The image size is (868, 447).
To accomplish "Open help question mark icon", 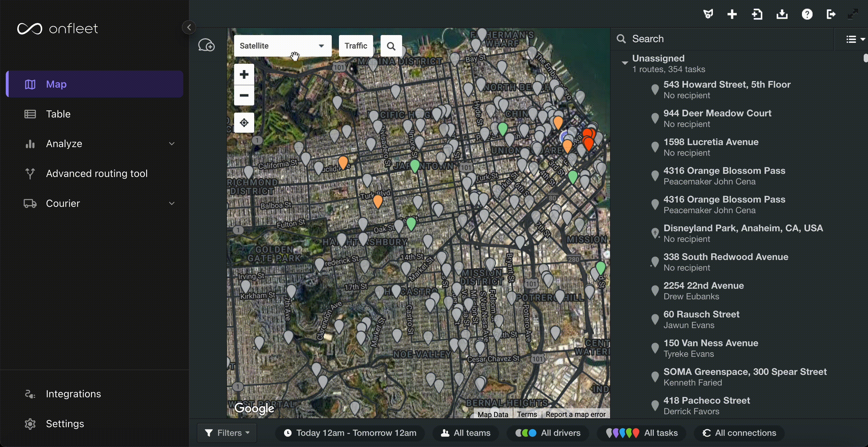I will click(x=807, y=14).
